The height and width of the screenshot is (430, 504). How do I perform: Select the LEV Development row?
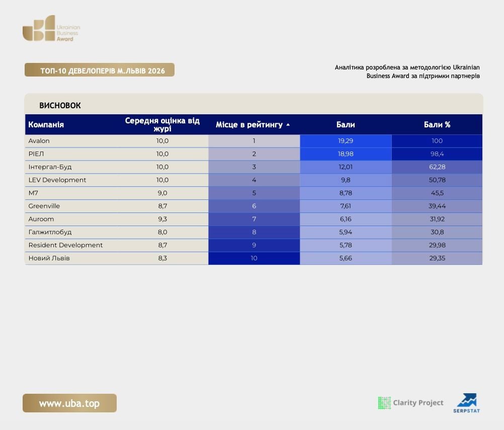click(254, 180)
